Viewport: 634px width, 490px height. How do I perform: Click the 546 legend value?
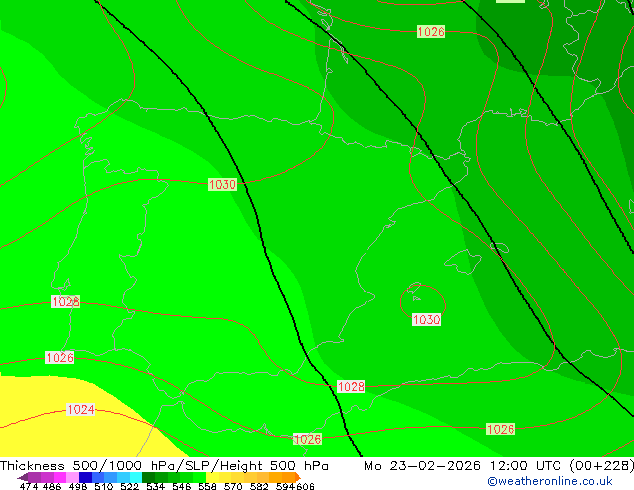(182, 486)
